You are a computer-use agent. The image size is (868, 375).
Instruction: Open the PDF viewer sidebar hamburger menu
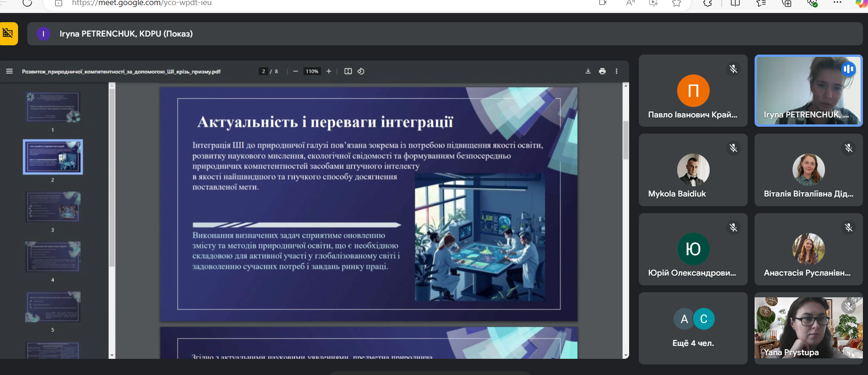pyautogui.click(x=9, y=71)
